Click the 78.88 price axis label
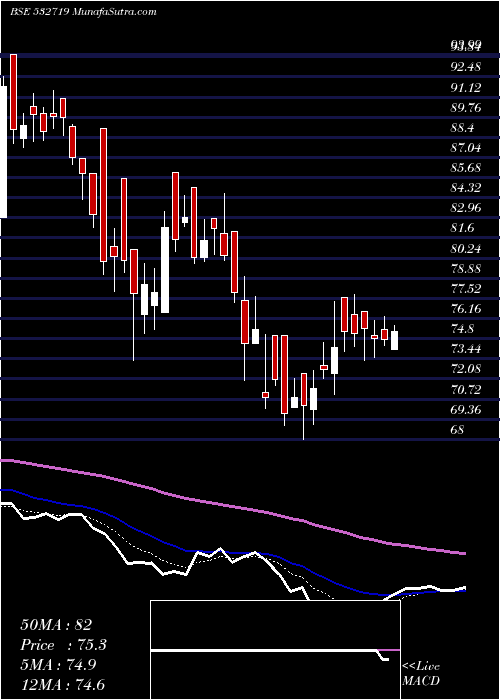 tap(467, 269)
